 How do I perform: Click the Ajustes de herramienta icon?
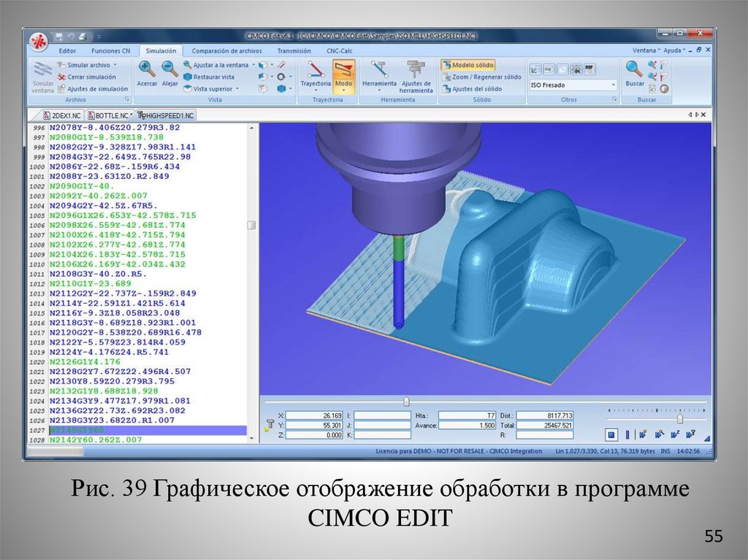click(416, 69)
